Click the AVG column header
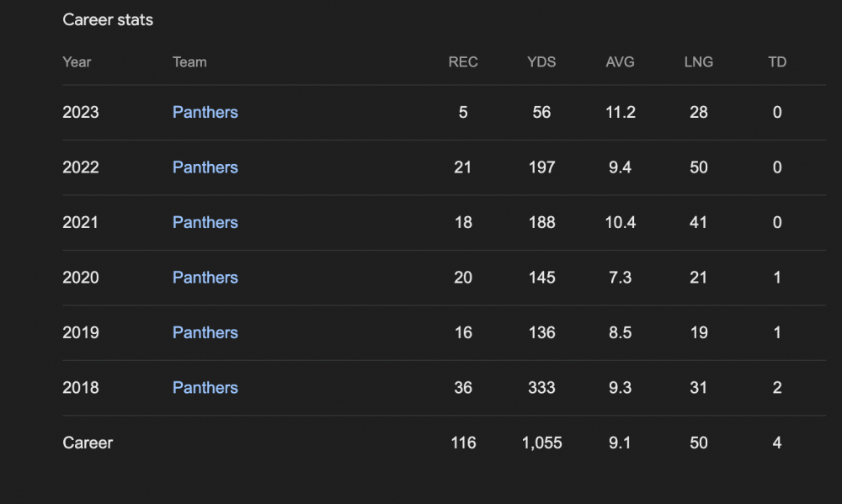842x504 pixels. [620, 62]
